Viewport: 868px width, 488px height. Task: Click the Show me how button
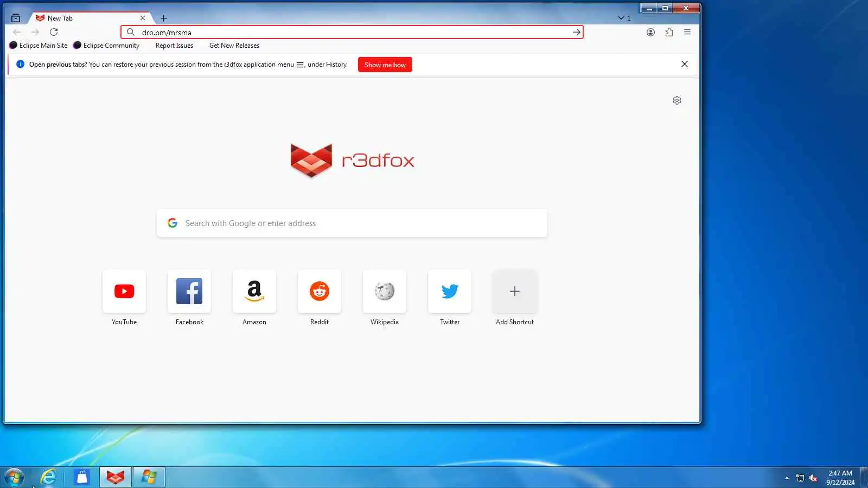coord(385,65)
